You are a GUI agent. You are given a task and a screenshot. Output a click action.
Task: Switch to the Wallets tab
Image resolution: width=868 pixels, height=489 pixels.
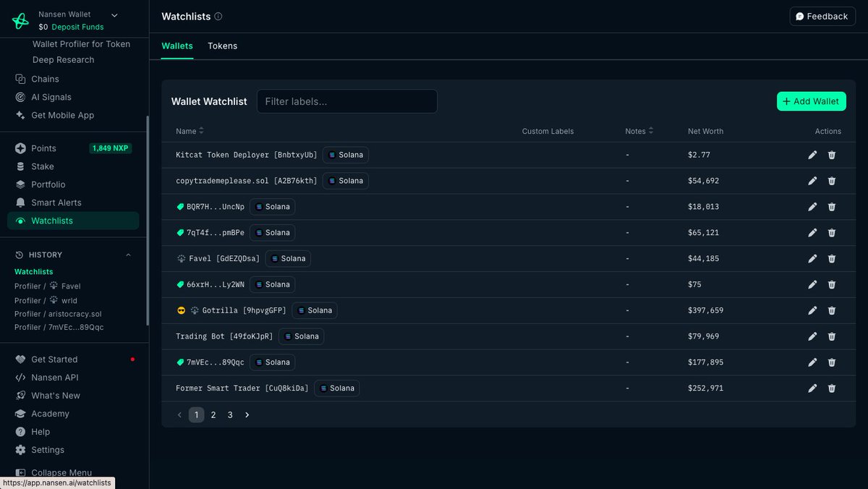point(177,46)
